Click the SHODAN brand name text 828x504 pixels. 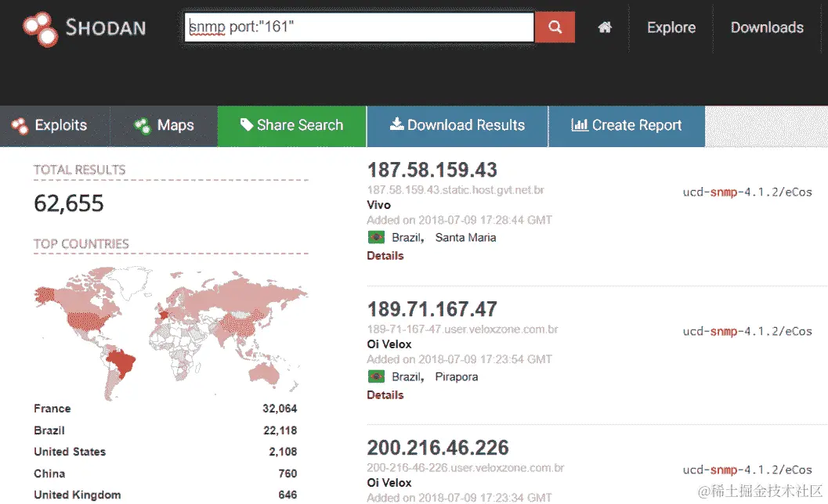(106, 27)
